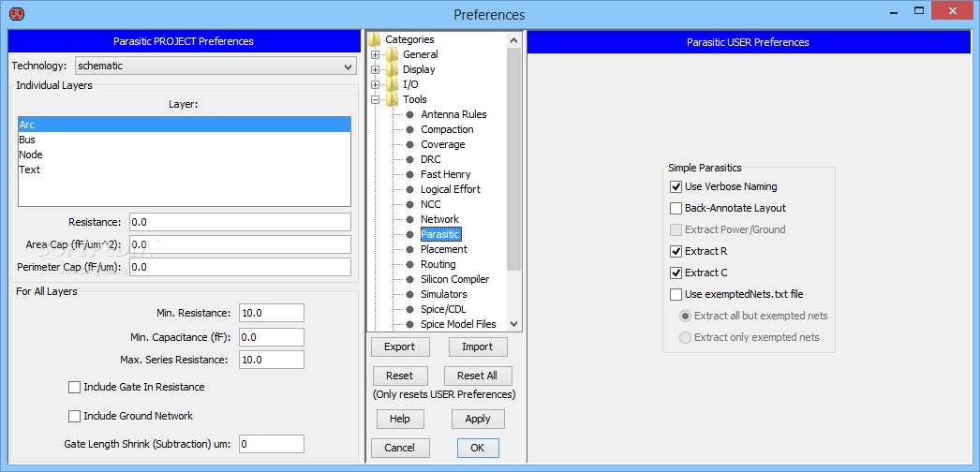
Task: Select Extract only exempted nets
Action: [x=685, y=337]
